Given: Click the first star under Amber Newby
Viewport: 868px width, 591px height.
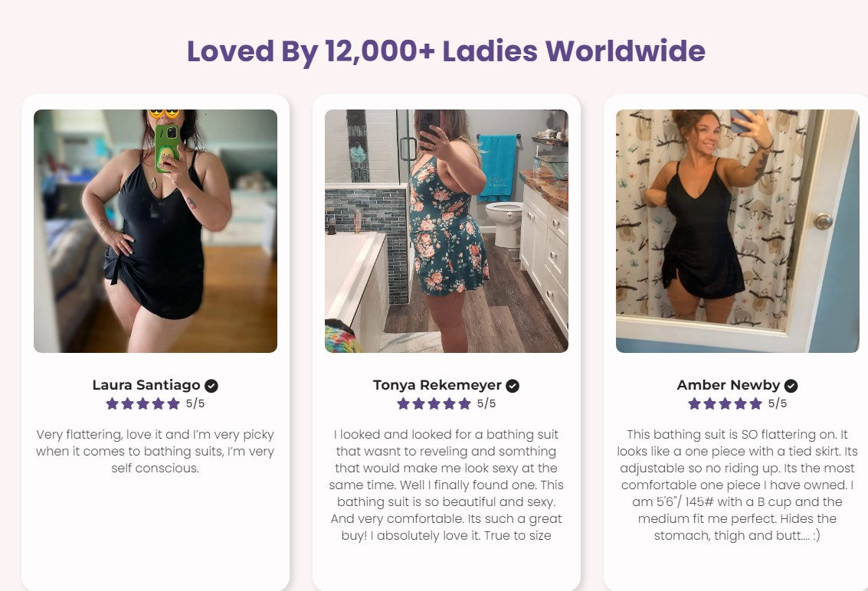Looking at the screenshot, I should [x=695, y=403].
